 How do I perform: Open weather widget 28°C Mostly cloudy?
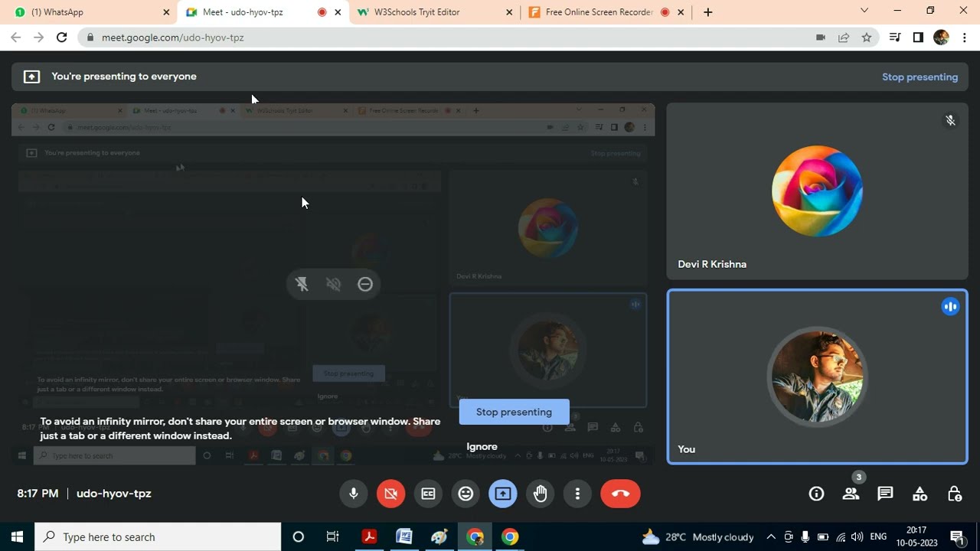pos(697,537)
